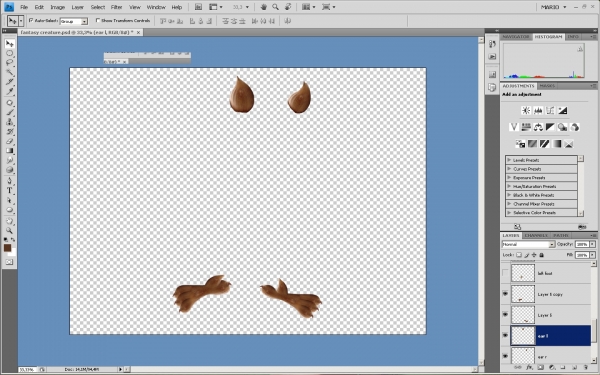Screen dimensions: 600x375
Task: Toggle the Auto-Select checkbox
Action: (31, 20)
